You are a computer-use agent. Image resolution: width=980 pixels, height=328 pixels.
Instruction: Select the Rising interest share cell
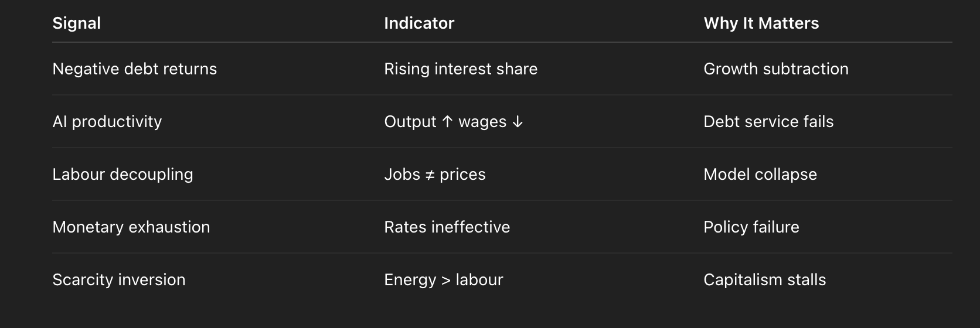point(460,69)
